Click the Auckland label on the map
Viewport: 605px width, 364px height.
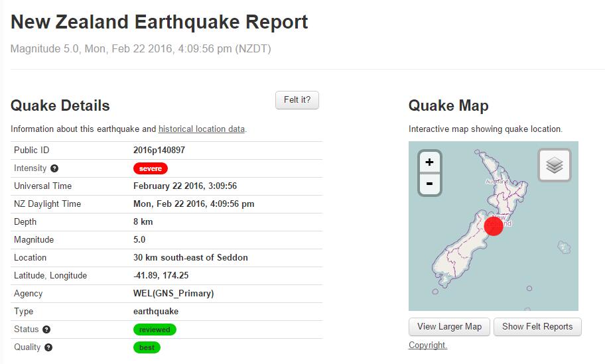(x=497, y=181)
